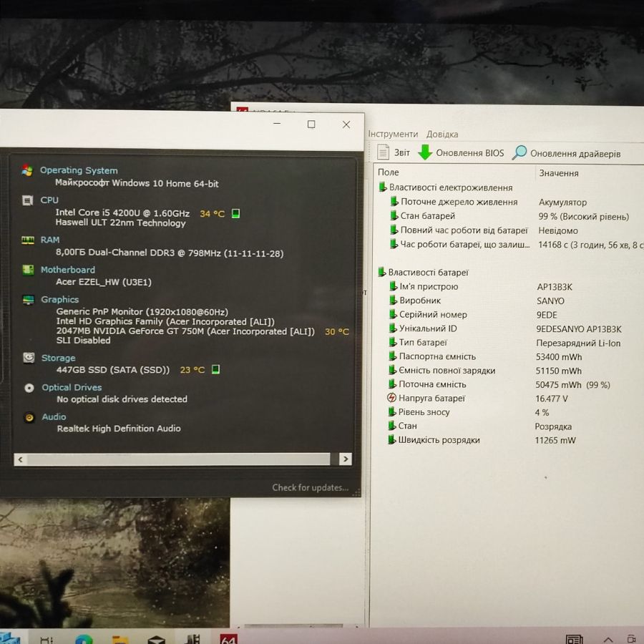Click the CPU chip icon in Speccy
This screenshot has height=644, width=644.
pyautogui.click(x=27, y=200)
